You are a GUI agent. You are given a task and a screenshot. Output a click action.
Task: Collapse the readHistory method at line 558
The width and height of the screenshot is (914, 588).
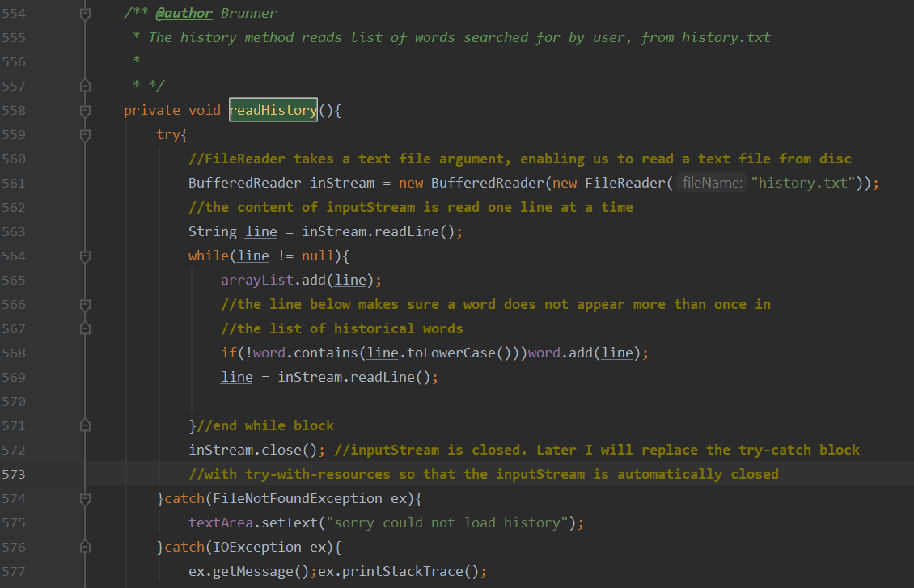point(85,111)
